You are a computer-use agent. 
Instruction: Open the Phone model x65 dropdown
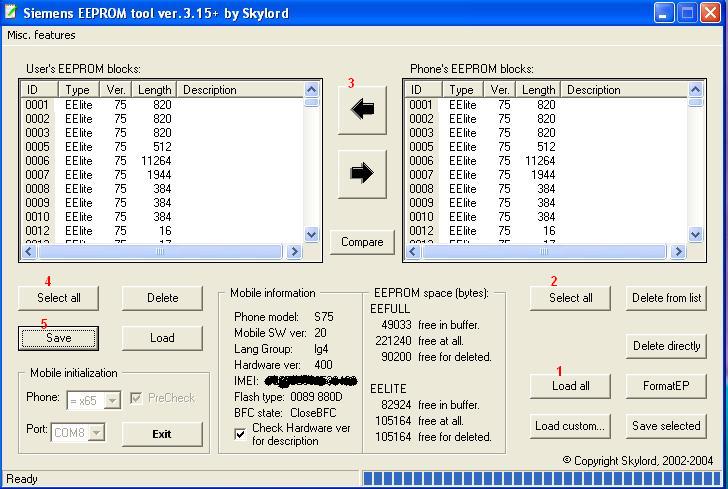tap(112, 400)
